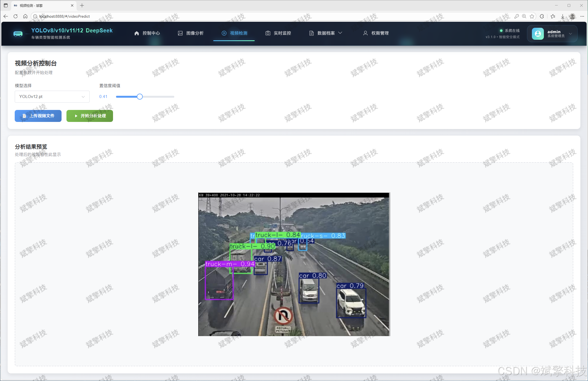The image size is (588, 381).
Task: Click the 置信度阈值 slider handle
Action: [140, 97]
